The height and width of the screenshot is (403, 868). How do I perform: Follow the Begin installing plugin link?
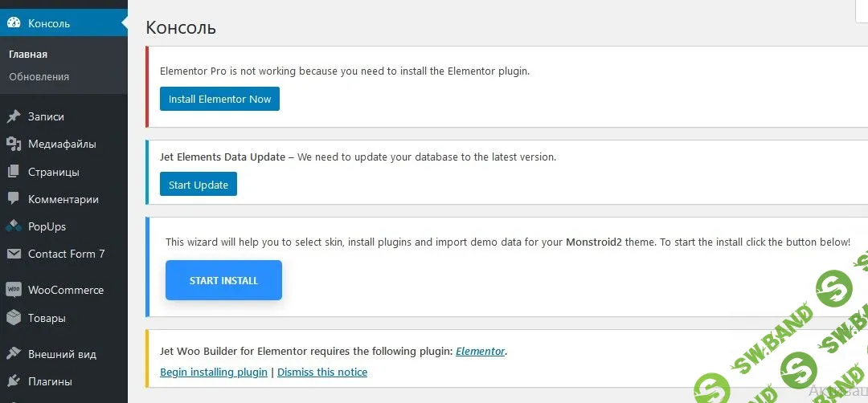pos(214,372)
